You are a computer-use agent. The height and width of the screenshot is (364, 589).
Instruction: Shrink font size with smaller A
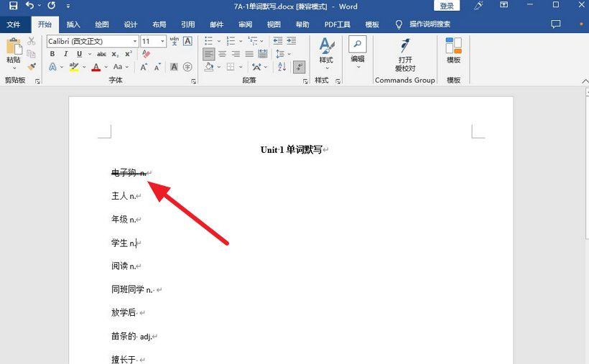click(x=157, y=67)
